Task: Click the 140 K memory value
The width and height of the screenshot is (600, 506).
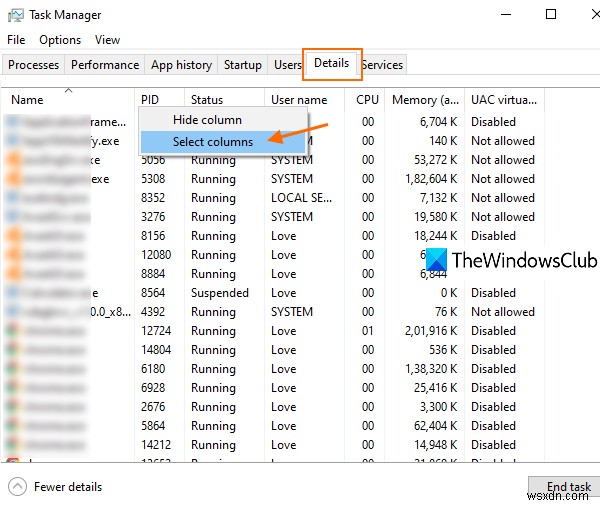Action: point(443,141)
